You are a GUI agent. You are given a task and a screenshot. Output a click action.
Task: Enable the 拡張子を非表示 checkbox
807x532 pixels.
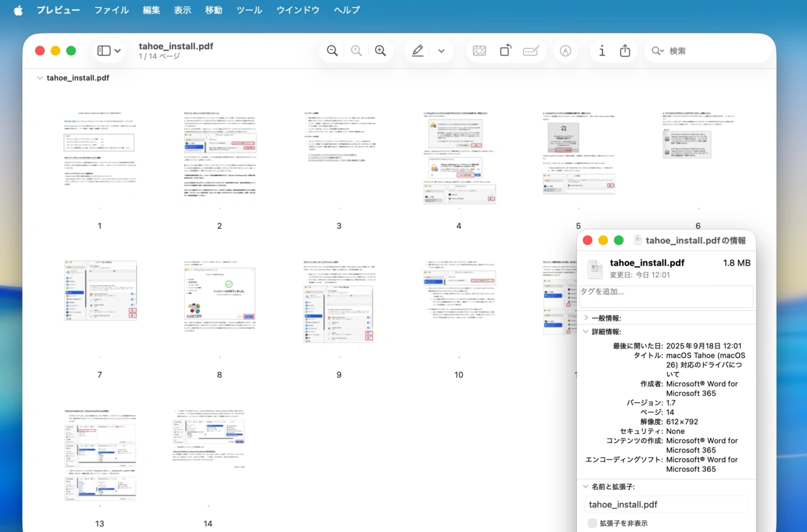click(x=592, y=523)
